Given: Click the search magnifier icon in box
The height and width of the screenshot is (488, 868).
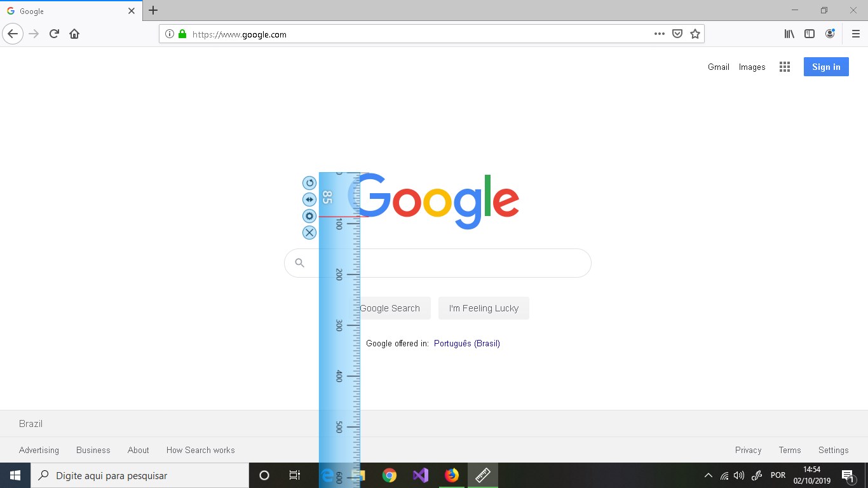Looking at the screenshot, I should click(x=300, y=263).
